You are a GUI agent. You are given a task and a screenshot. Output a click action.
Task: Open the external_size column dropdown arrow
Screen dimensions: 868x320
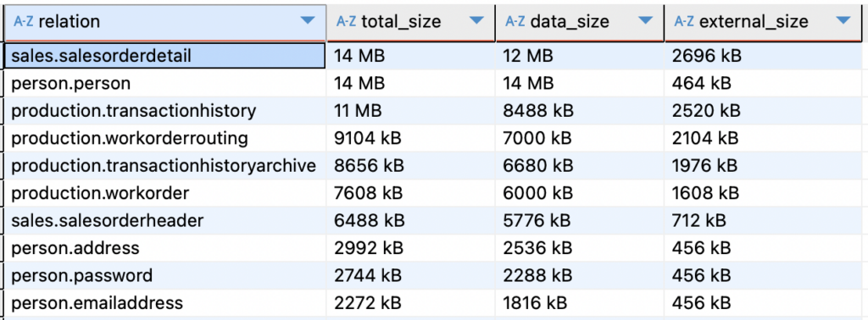(843, 21)
